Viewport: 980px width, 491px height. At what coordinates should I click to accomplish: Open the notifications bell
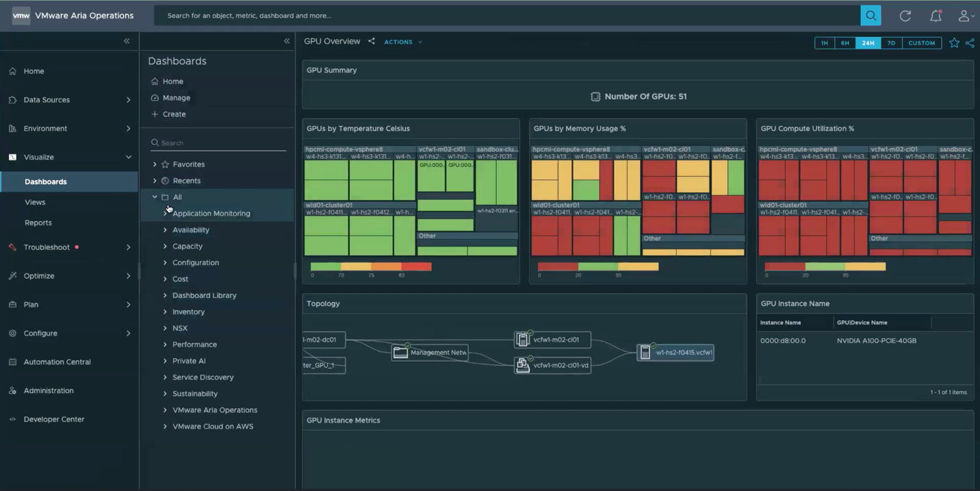pyautogui.click(x=936, y=16)
